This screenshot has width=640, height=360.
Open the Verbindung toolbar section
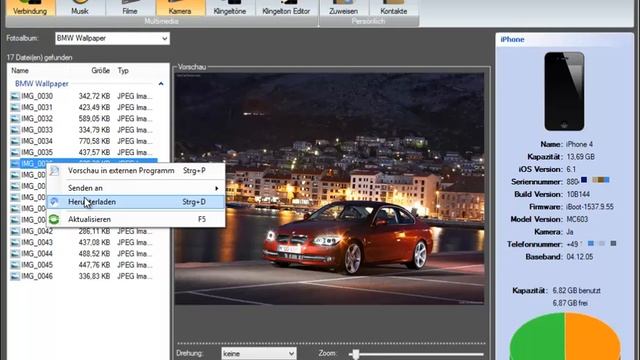tap(30, 8)
